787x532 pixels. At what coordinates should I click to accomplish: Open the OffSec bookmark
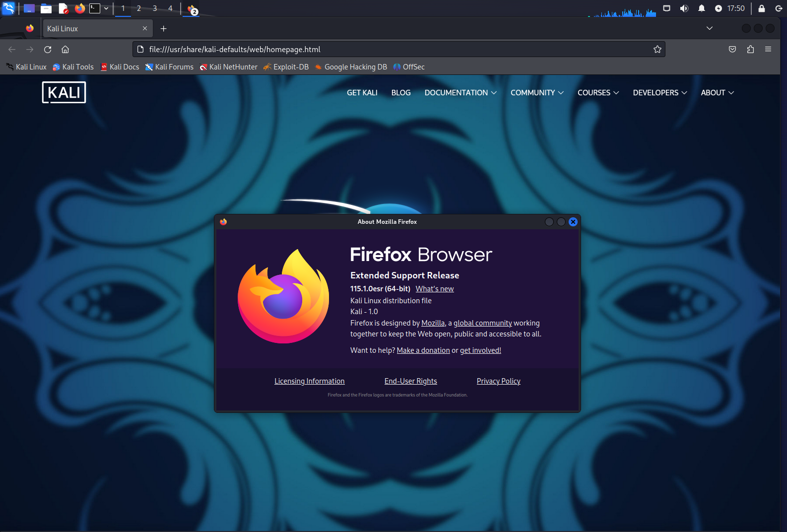click(x=409, y=67)
